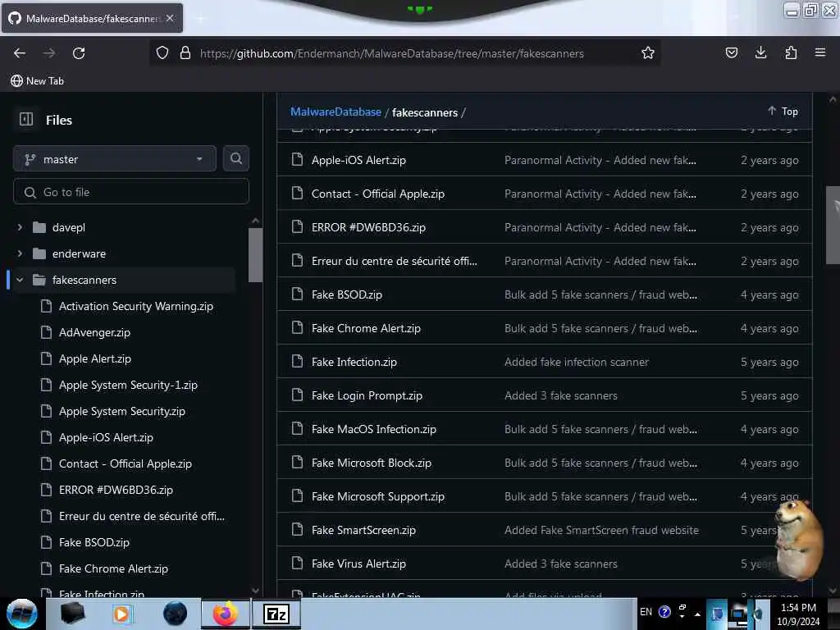Click file icon beside Fake Chrome Alert.zip
The image size is (840, 630).
pyautogui.click(x=297, y=328)
